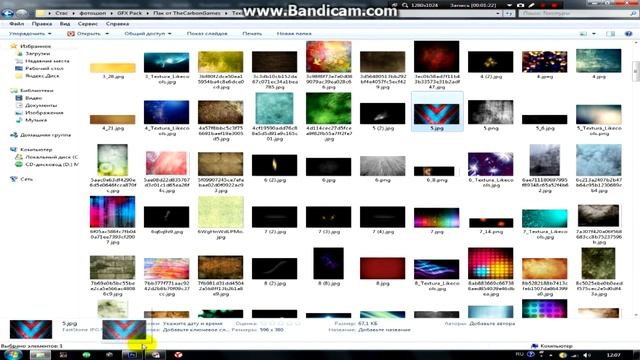640x360 pixels.
Task: Create Новая папка via toolbar
Action: coord(294,33)
